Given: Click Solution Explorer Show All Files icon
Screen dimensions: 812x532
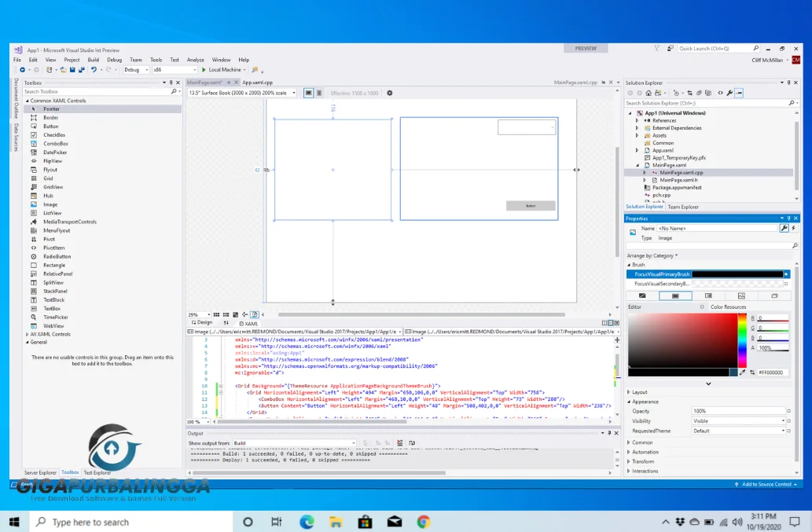Looking at the screenshot, I should 708,94.
